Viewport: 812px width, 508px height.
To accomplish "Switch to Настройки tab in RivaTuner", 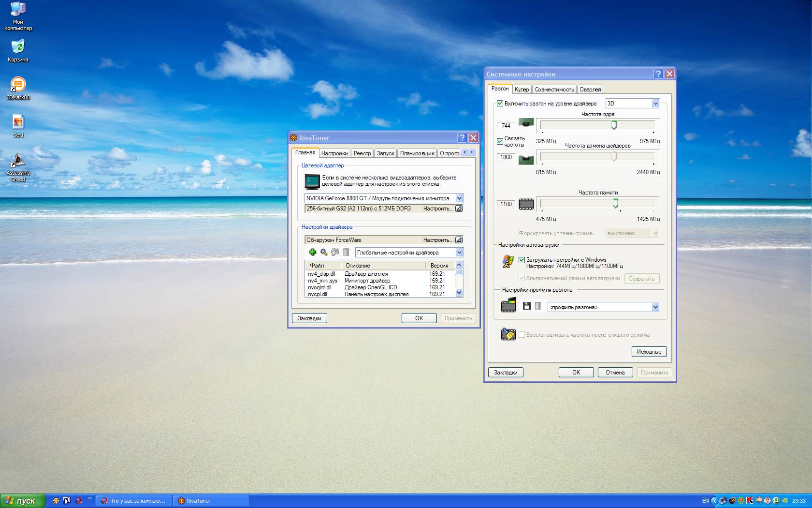I will pyautogui.click(x=334, y=153).
